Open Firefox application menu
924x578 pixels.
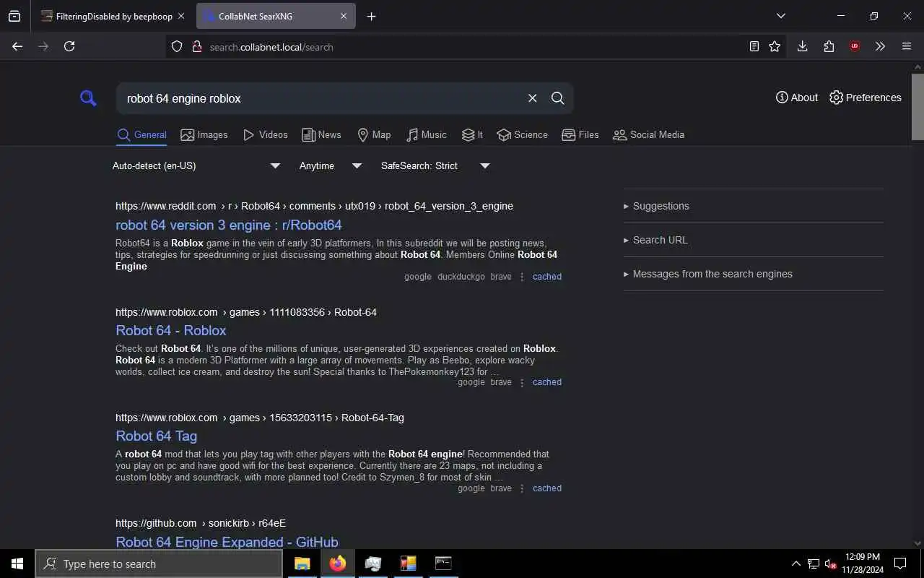pos(907,46)
